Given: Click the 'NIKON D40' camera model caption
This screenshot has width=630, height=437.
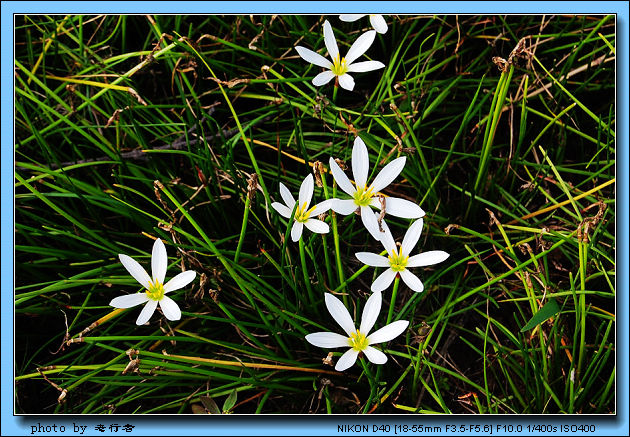Looking at the screenshot, I should tap(363, 429).
